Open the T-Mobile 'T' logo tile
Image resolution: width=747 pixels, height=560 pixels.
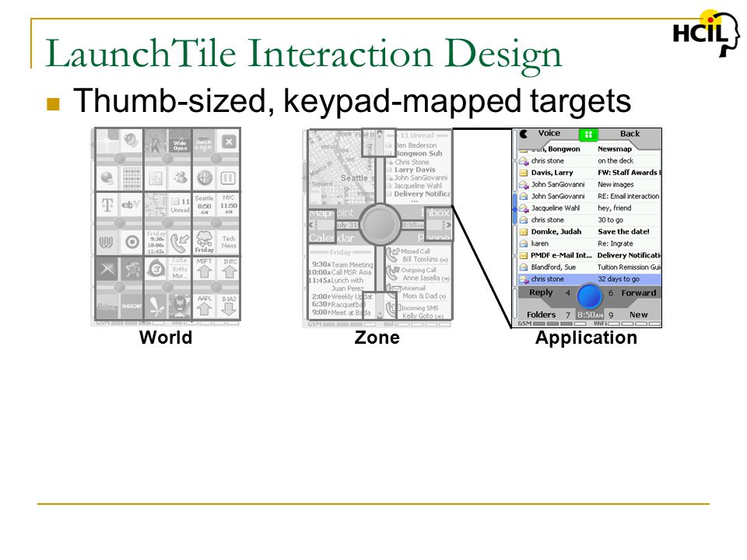click(107, 205)
